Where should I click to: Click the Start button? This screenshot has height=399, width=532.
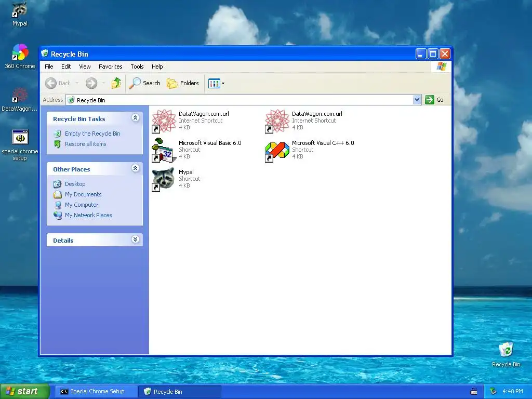[x=24, y=392]
